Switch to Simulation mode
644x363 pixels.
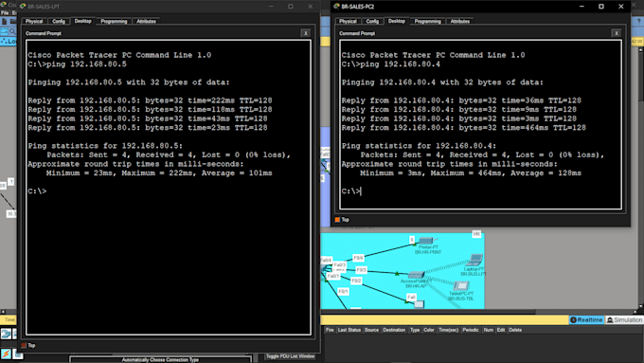click(x=624, y=319)
